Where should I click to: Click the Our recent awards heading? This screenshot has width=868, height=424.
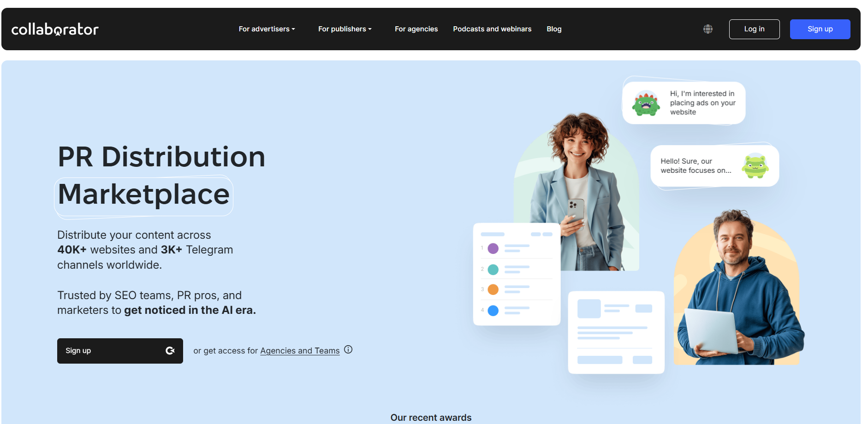pyautogui.click(x=431, y=418)
